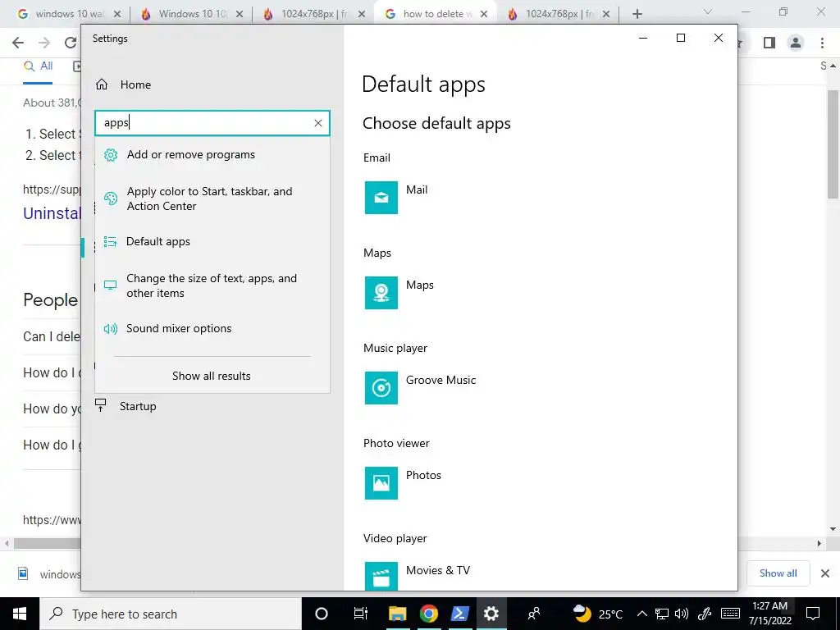Screen dimensions: 840x630
Task: Click the speaker icon beside Sound mixer options
Action: (111, 328)
